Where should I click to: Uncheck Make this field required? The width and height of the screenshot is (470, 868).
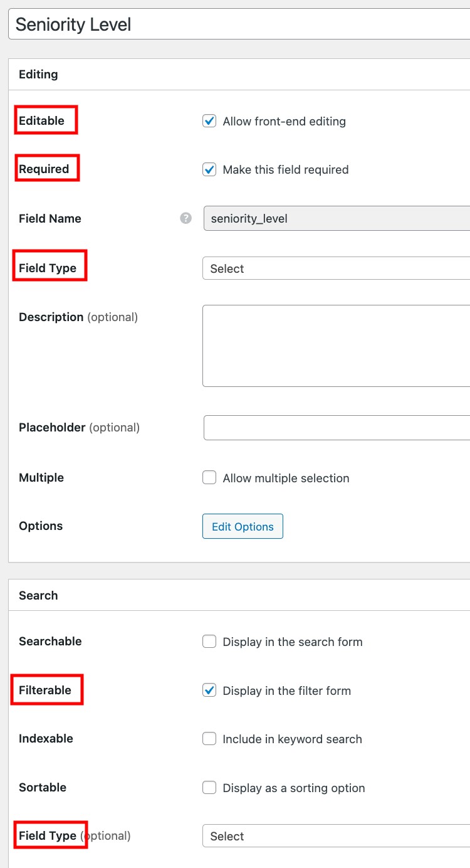click(x=209, y=169)
